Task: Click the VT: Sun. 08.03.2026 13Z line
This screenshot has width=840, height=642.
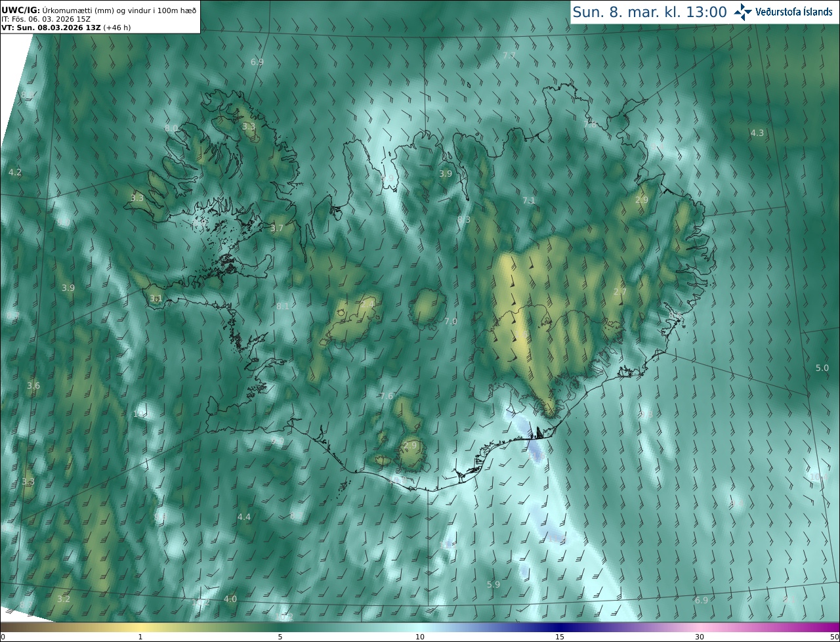Action: click(66, 28)
